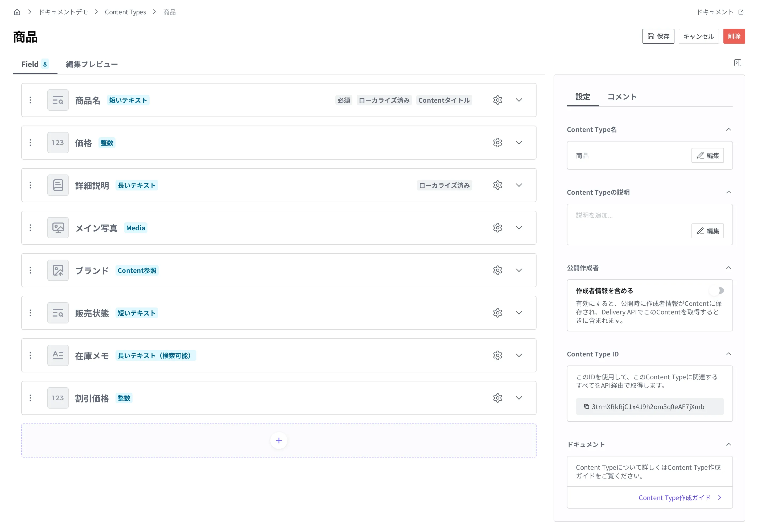Expand the 価格 field row
The height and width of the screenshot is (532, 758).
click(x=519, y=143)
